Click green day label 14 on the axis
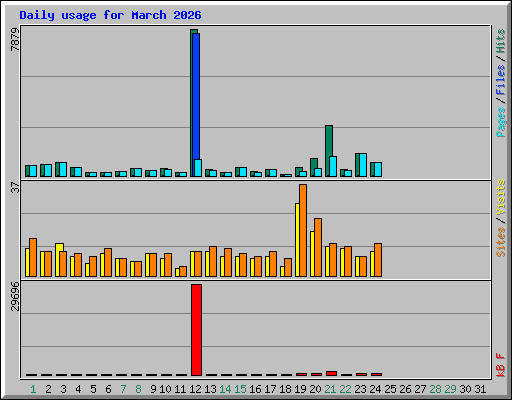 tap(225, 389)
